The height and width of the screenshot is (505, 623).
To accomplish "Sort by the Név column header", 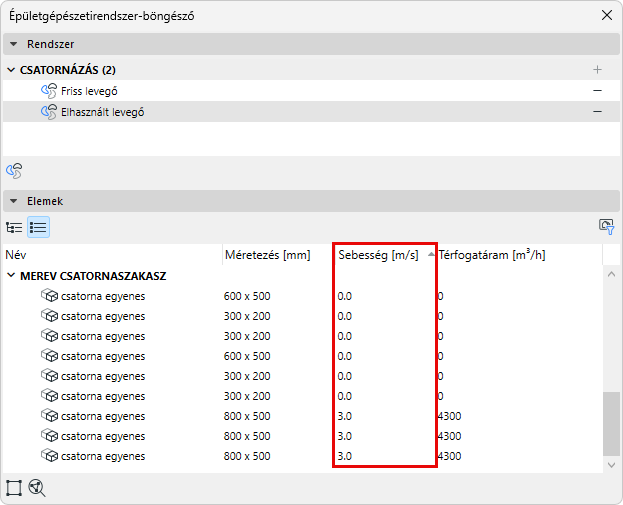I will (x=112, y=255).
